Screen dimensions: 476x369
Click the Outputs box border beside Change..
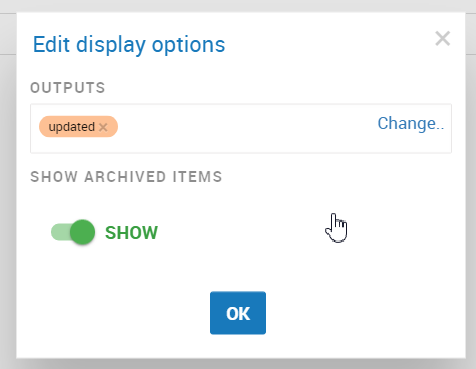pos(449,129)
